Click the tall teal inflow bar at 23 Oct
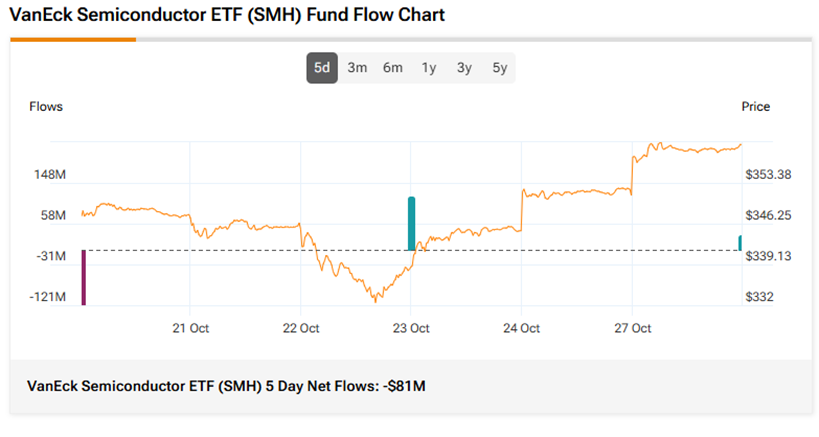 [x=411, y=223]
